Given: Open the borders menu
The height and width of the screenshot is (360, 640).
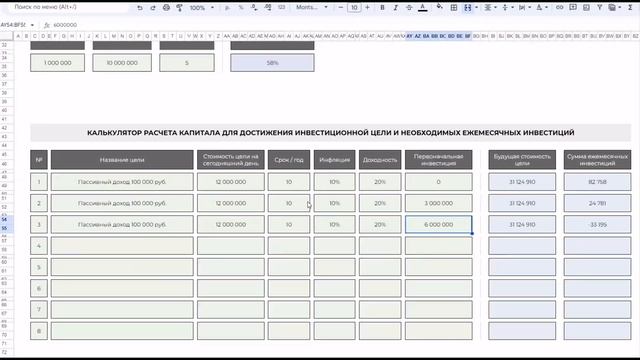Looking at the screenshot, I should pyautogui.click(x=453, y=7).
